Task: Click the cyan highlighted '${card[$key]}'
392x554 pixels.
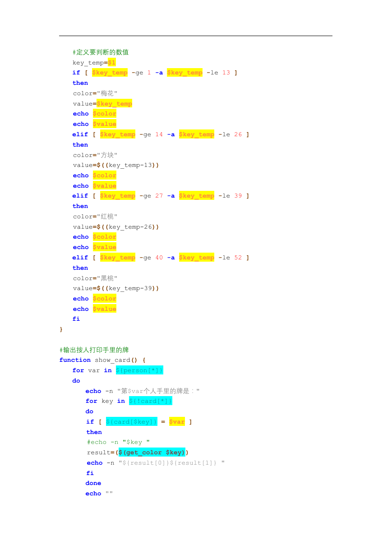Action: coord(132,422)
